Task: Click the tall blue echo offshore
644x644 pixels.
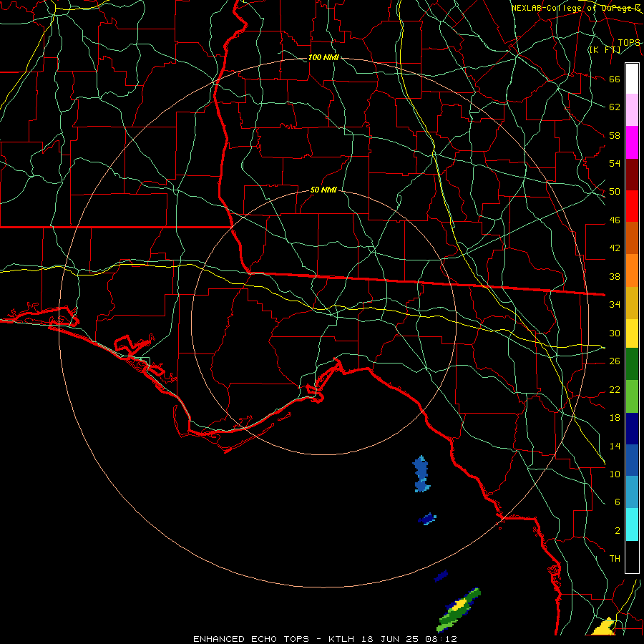Action: [421, 474]
